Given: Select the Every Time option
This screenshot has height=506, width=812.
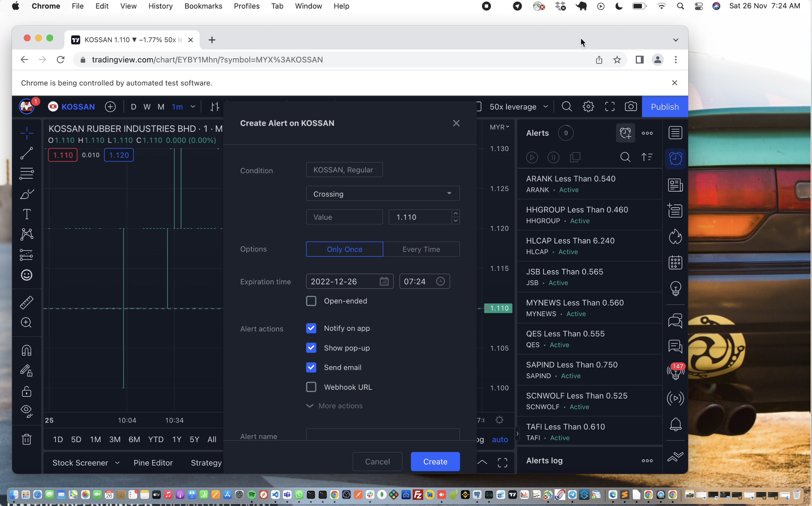Looking at the screenshot, I should [x=421, y=249].
